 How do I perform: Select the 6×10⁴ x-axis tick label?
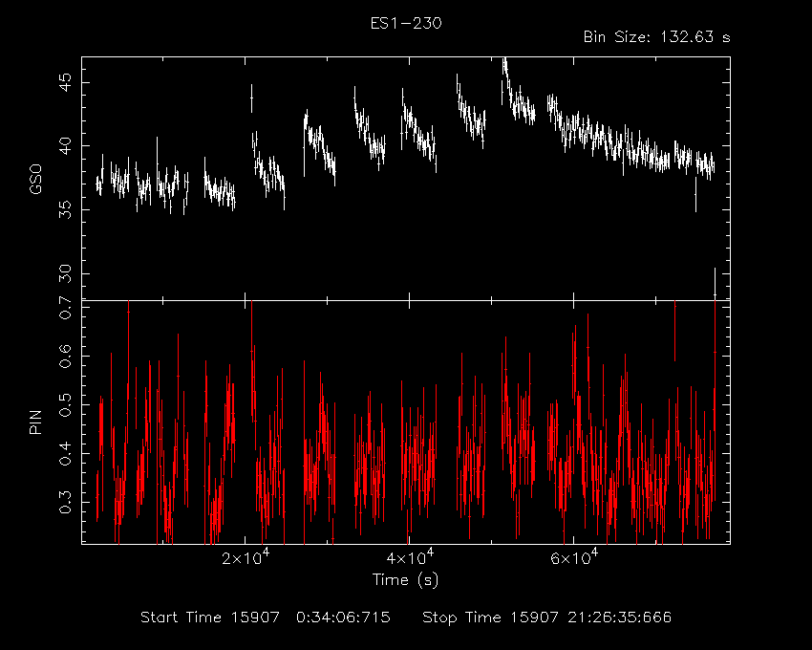tap(574, 557)
